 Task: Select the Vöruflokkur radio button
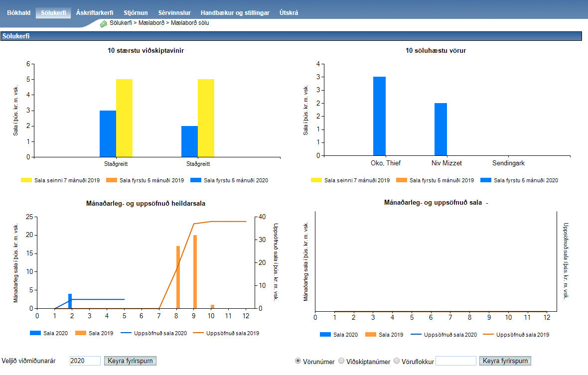[x=397, y=361]
